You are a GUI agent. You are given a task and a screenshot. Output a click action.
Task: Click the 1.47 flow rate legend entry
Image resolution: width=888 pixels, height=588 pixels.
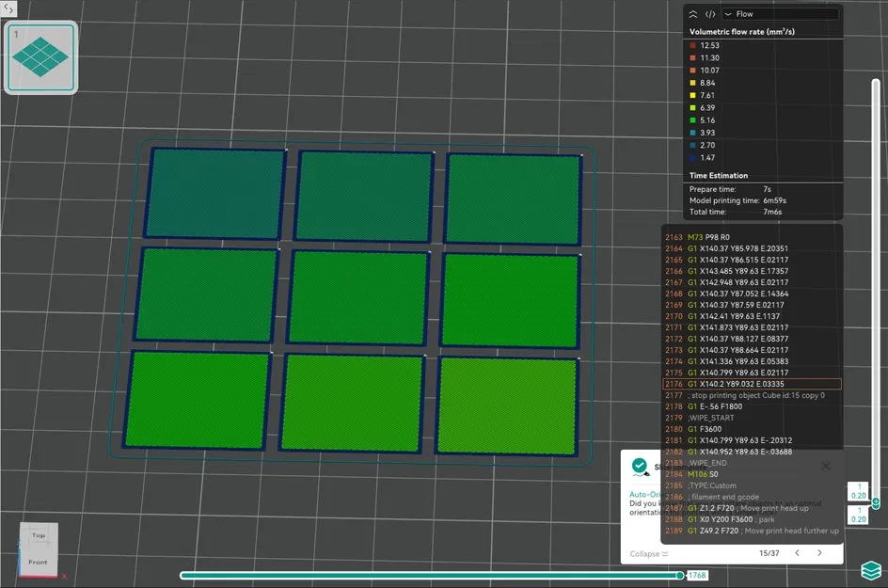[x=703, y=157]
